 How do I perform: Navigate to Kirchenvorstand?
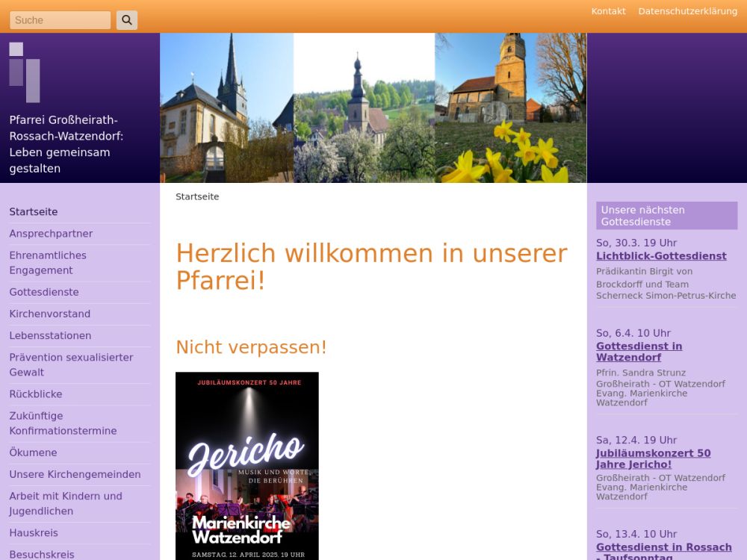[50, 314]
